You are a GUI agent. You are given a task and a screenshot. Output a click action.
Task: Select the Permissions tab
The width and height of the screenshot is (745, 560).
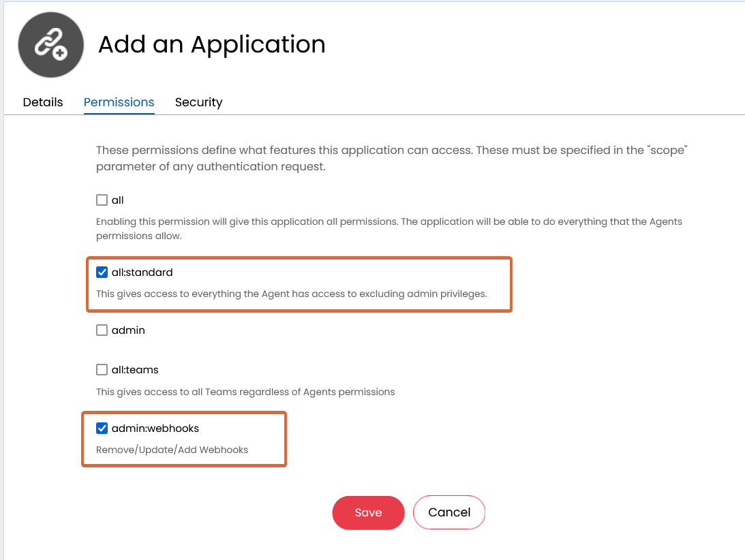coord(119,102)
